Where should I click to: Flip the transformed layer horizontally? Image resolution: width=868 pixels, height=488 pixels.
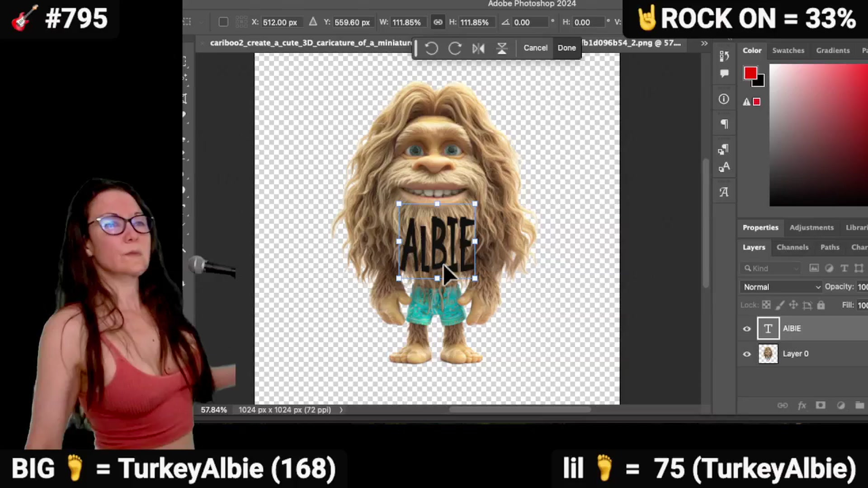[x=478, y=48]
